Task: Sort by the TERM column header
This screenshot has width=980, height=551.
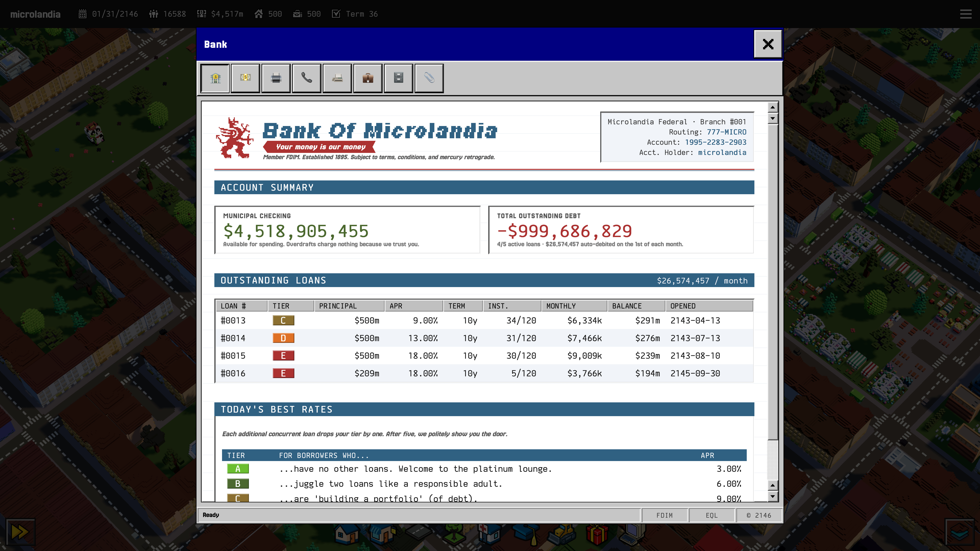Action: pos(463,306)
